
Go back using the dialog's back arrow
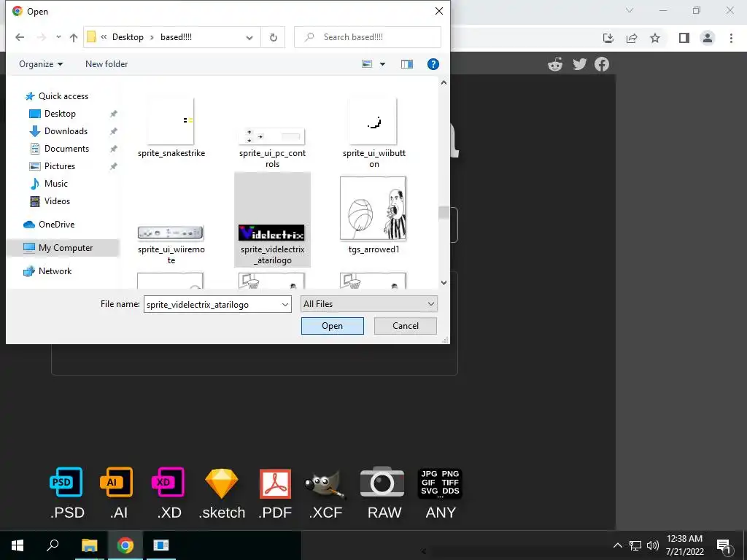(20, 37)
